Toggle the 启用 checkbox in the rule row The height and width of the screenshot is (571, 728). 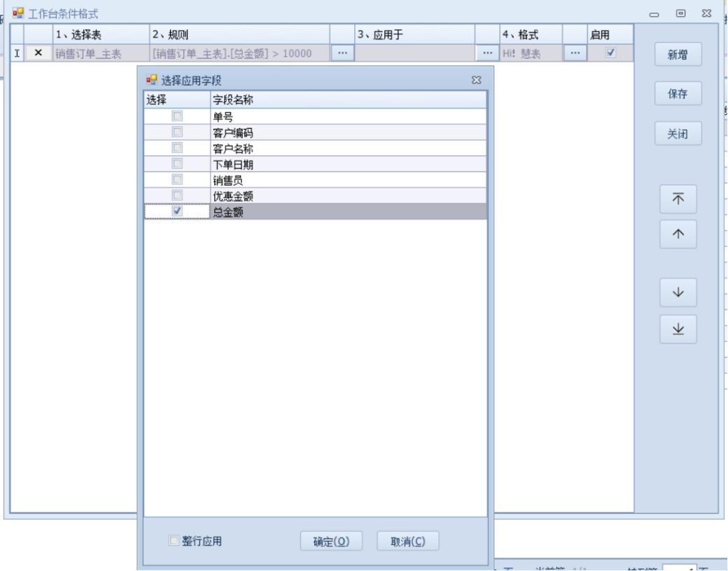pyautogui.click(x=610, y=52)
